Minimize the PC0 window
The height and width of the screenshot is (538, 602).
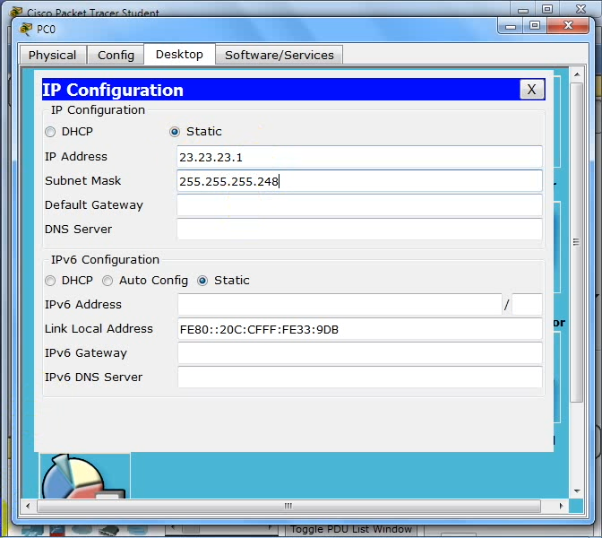click(x=510, y=26)
